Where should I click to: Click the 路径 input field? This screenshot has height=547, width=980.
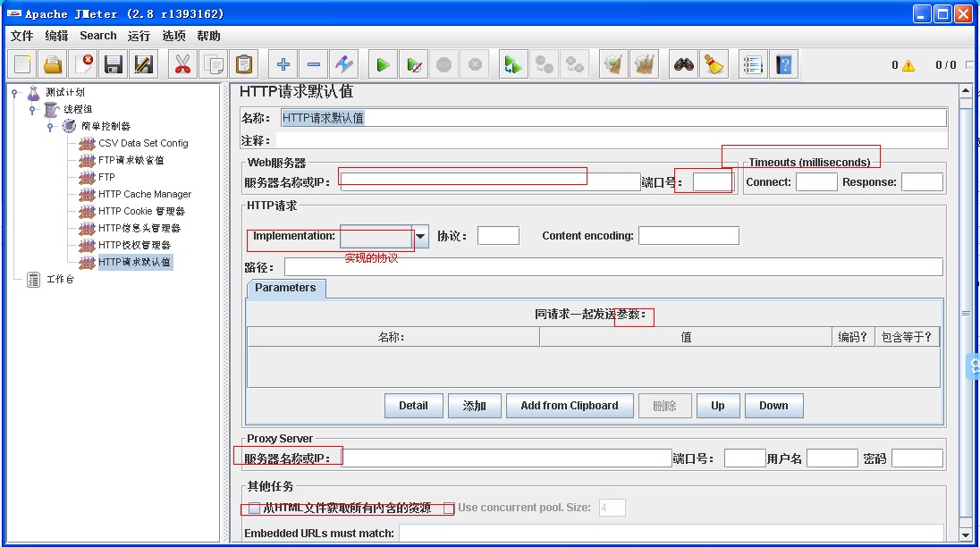click(x=613, y=267)
